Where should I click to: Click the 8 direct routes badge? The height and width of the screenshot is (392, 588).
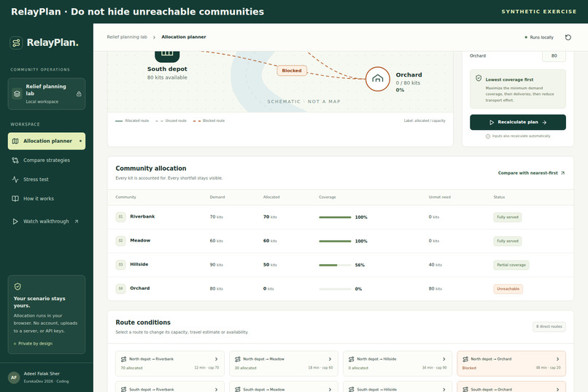pyautogui.click(x=549, y=327)
